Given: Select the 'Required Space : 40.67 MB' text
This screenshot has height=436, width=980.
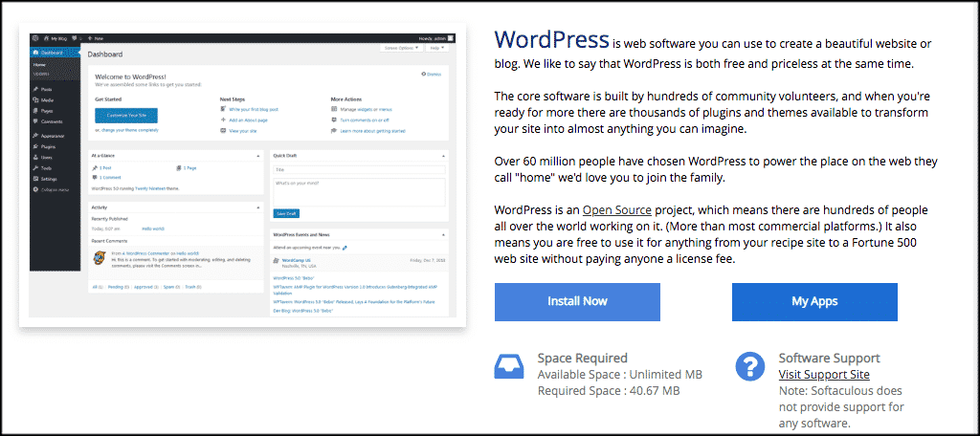Looking at the screenshot, I should (609, 391).
